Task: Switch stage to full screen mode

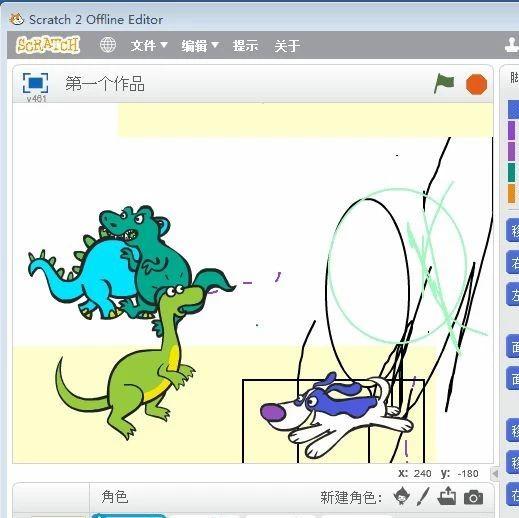Action: click(x=35, y=83)
